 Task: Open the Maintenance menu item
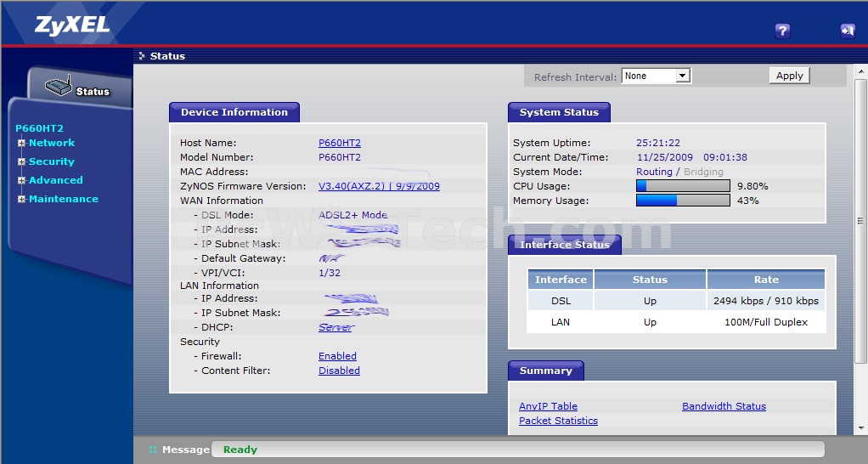(64, 200)
